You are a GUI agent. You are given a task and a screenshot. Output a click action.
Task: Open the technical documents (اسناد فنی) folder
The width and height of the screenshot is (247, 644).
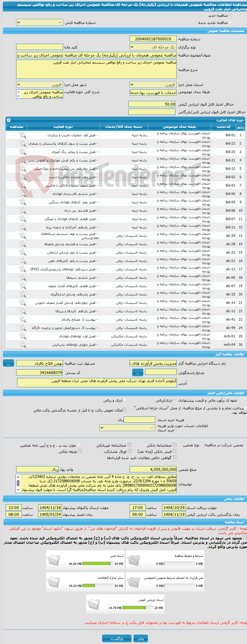(54, 560)
